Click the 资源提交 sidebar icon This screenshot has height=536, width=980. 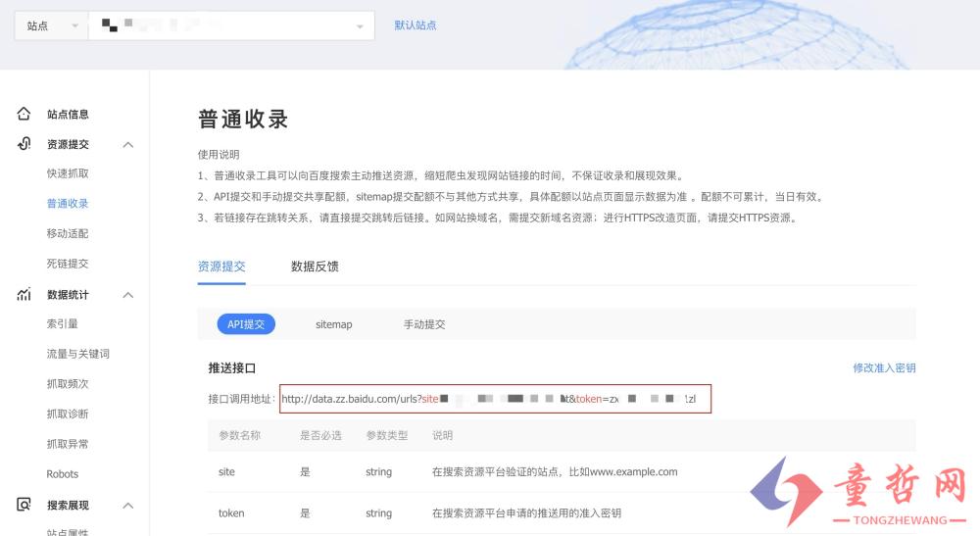24,144
